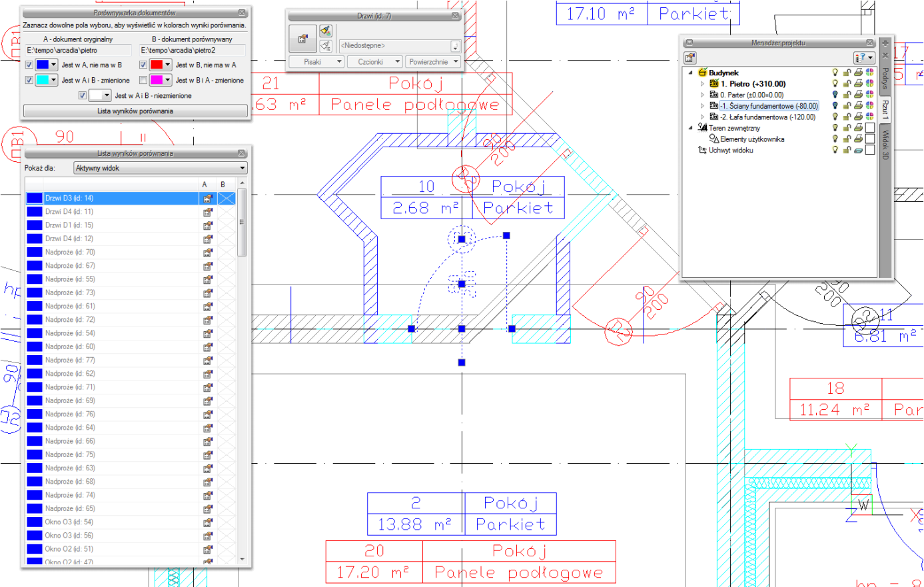Toggle lock for 0. Parter row
This screenshot has width=924, height=587.
[847, 95]
